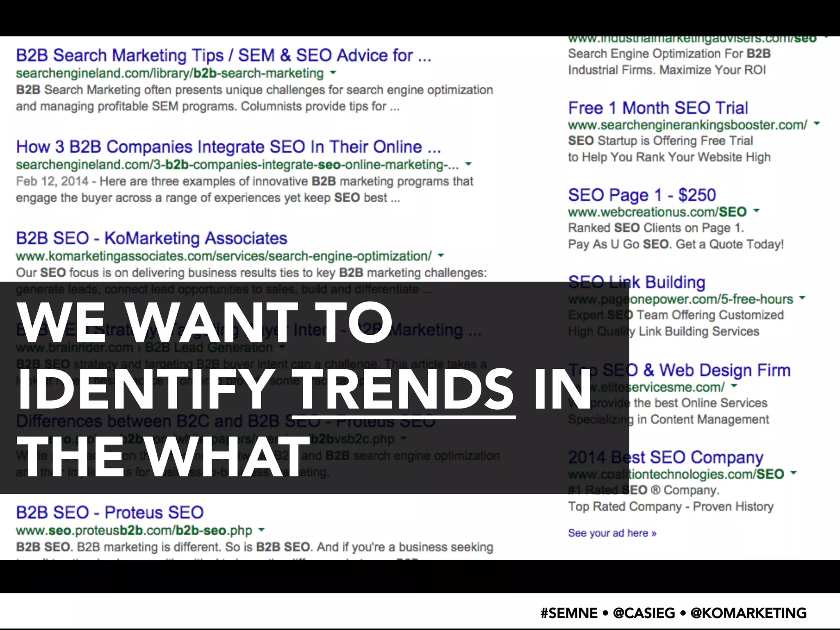Click the www.komarketingassociates.com services URL text
The height and width of the screenshot is (630, 840).
[224, 256]
